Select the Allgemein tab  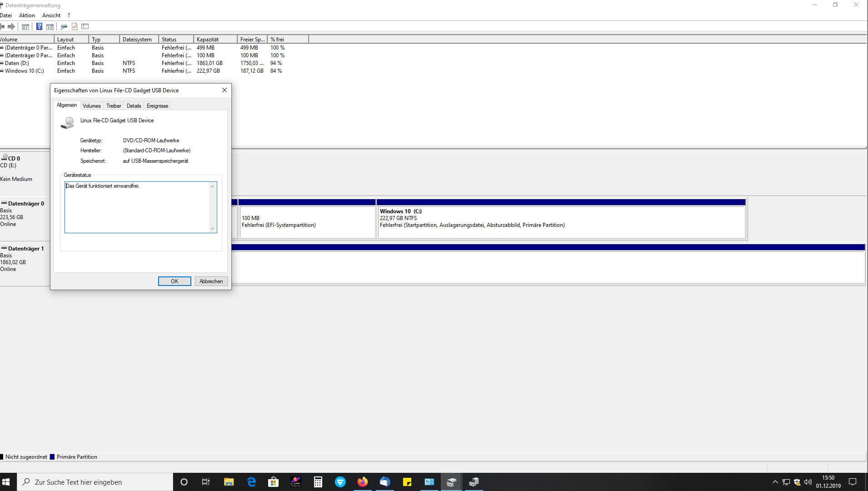pyautogui.click(x=67, y=105)
